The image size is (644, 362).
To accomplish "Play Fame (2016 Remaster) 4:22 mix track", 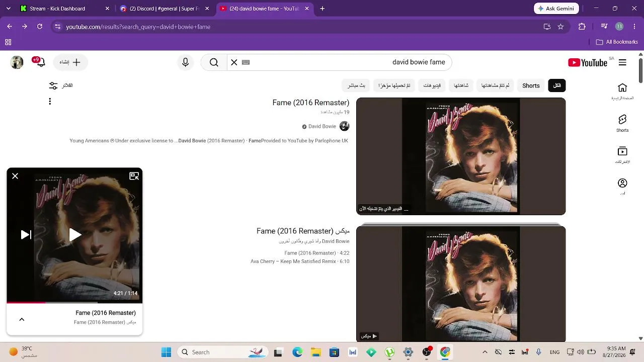I will (317, 253).
